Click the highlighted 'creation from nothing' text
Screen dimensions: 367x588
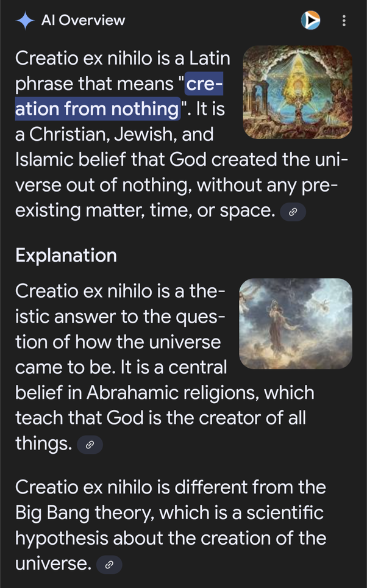click(x=98, y=109)
